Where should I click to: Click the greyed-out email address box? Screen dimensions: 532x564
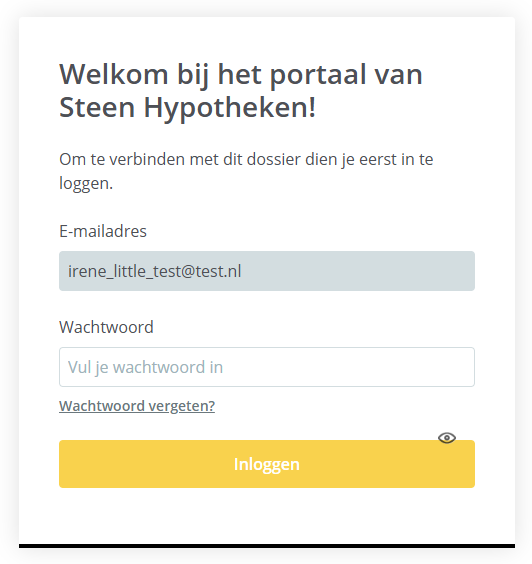point(267,271)
